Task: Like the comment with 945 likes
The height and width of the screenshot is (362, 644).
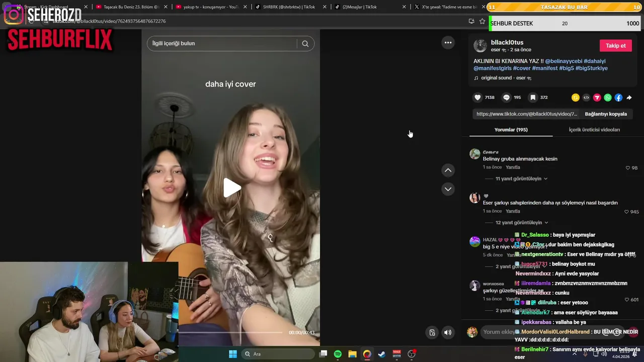Action: 626,212
